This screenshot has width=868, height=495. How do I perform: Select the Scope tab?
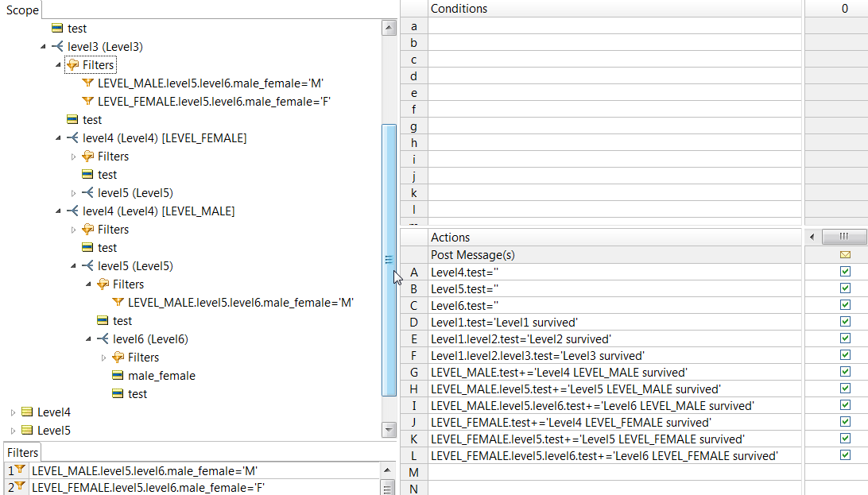pyautogui.click(x=22, y=10)
